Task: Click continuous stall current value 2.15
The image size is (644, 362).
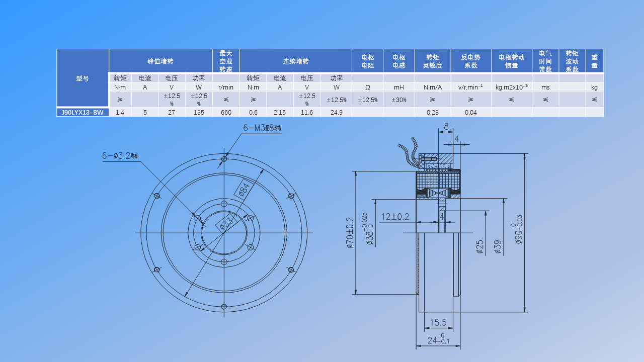Action: [280, 113]
